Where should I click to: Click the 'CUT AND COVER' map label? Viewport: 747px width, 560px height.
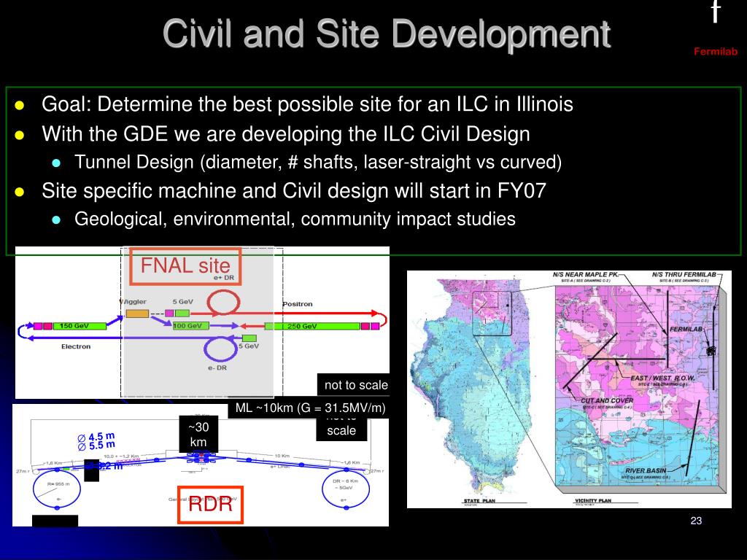(607, 401)
